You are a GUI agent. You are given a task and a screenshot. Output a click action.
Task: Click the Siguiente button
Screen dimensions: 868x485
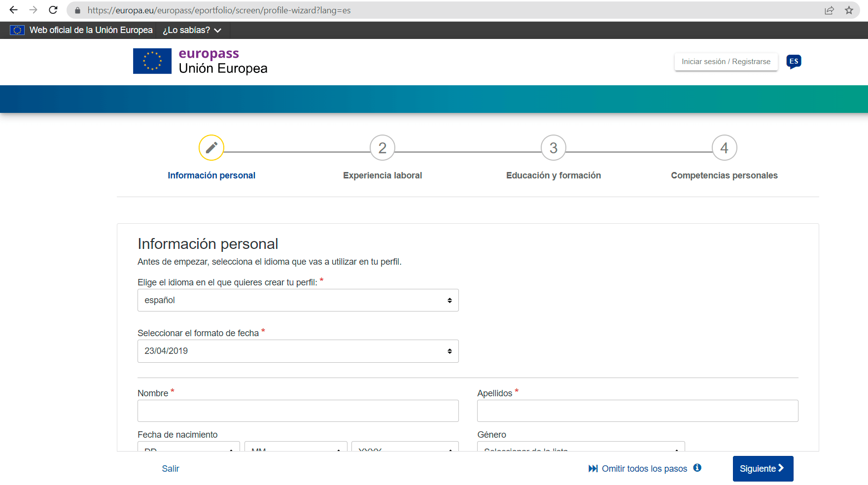click(x=763, y=468)
